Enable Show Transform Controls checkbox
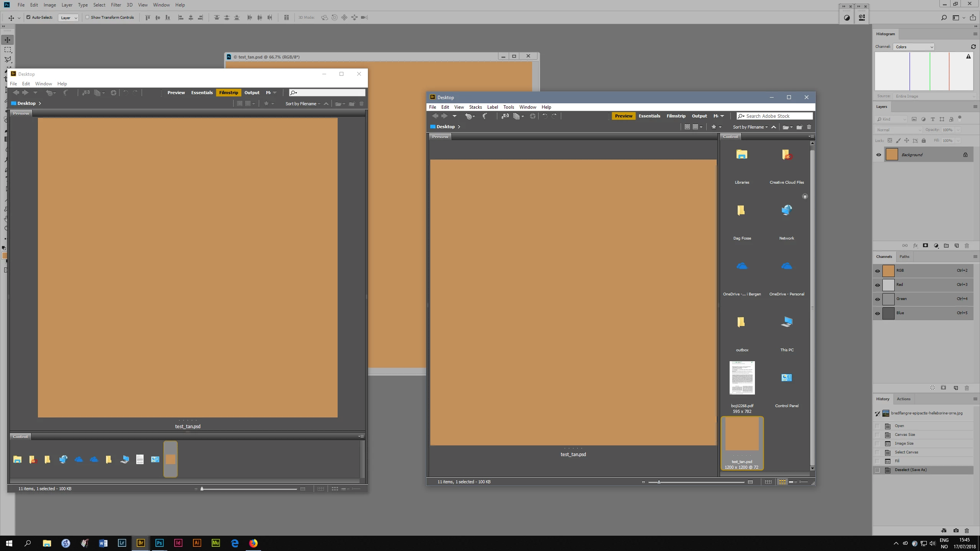 tap(87, 17)
